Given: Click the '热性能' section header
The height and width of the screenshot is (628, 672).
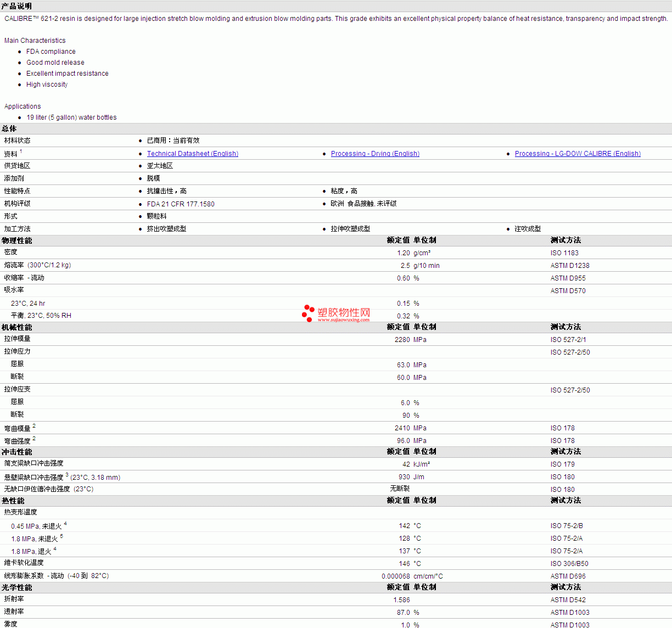Looking at the screenshot, I should (13, 501).
